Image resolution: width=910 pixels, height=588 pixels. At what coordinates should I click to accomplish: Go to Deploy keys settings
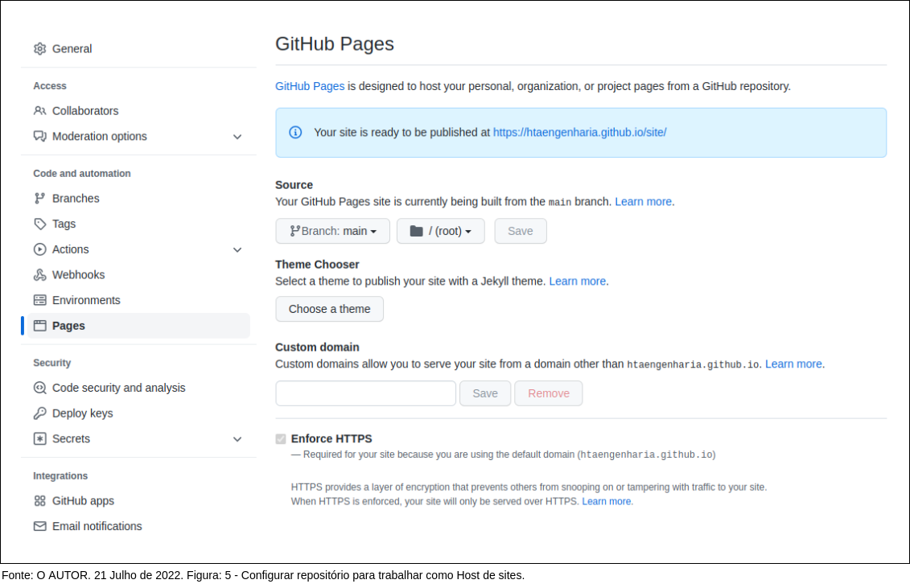click(82, 413)
